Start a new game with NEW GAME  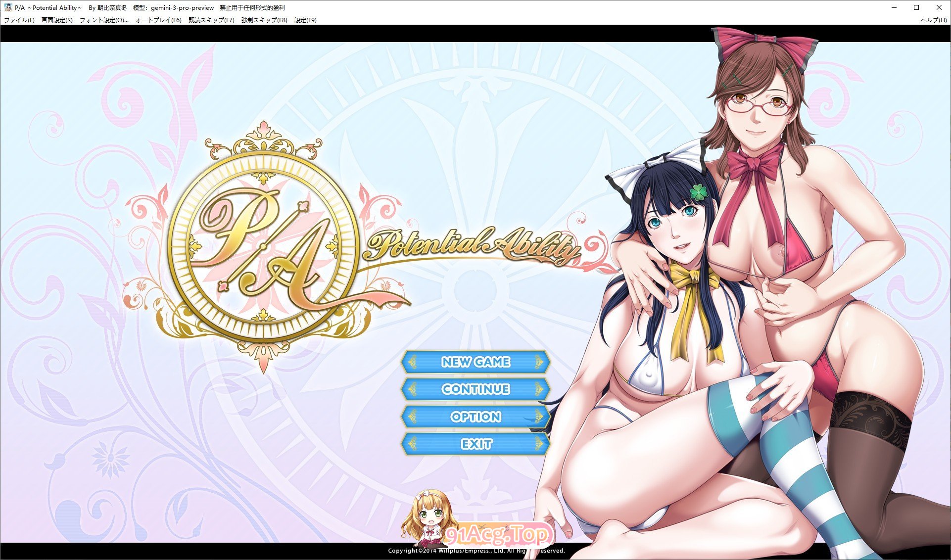point(476,362)
